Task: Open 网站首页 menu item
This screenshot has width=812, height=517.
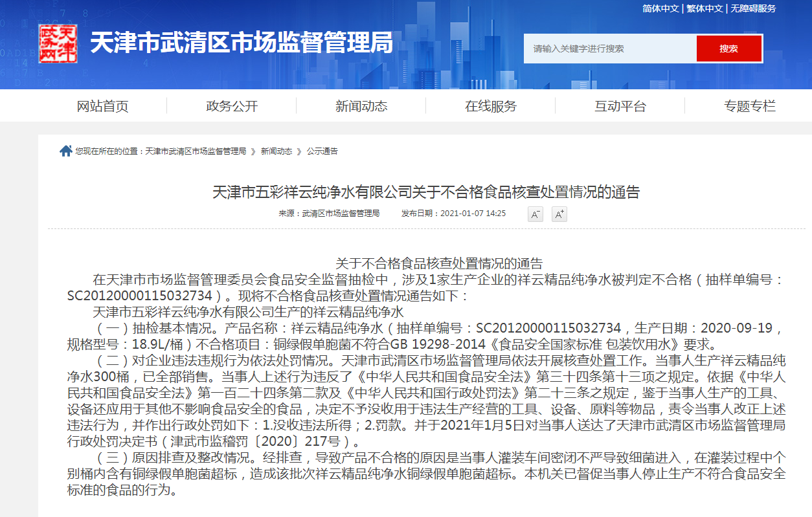Action: click(102, 106)
